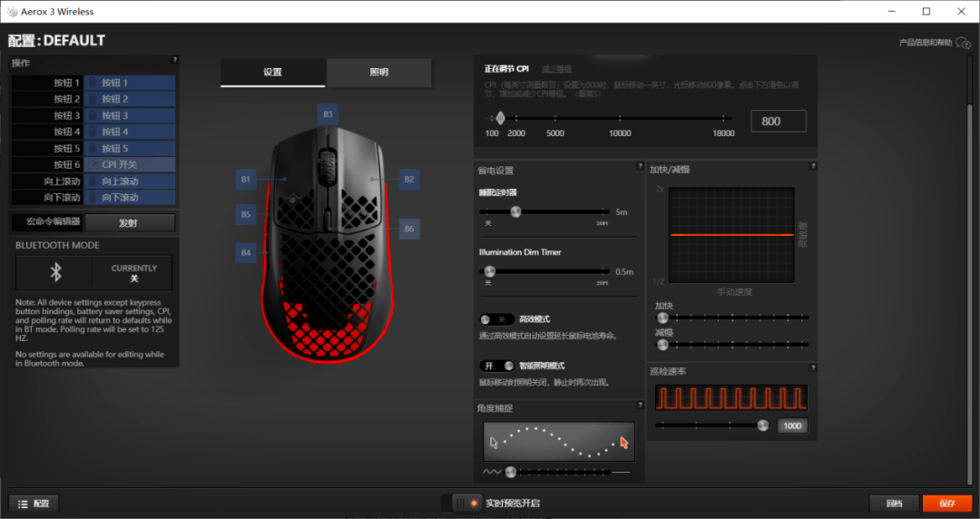Click the Bluetooth mode icon
Image resolution: width=980 pixels, height=519 pixels.
[55, 272]
